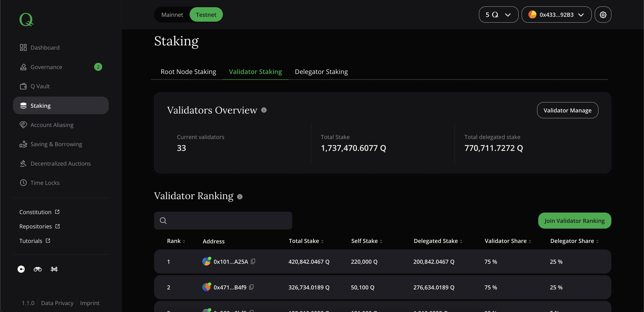The width and height of the screenshot is (644, 312).
Task: Click info icon next to Validators Overview
Action: click(264, 110)
